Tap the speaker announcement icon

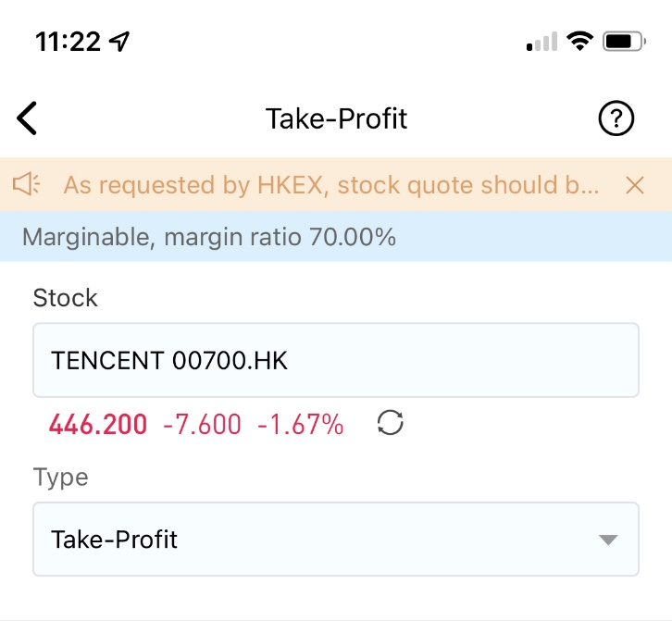tap(26, 184)
